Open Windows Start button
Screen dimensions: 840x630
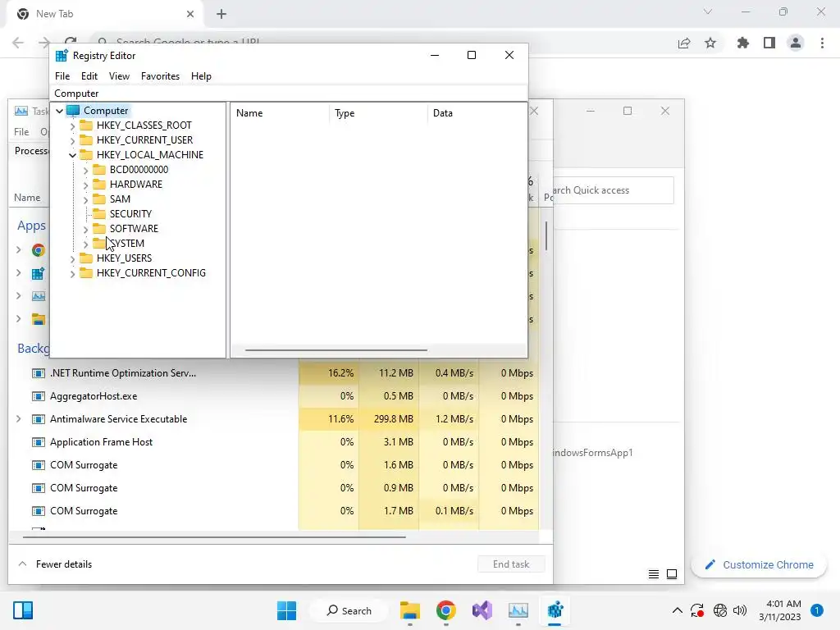pos(286,610)
